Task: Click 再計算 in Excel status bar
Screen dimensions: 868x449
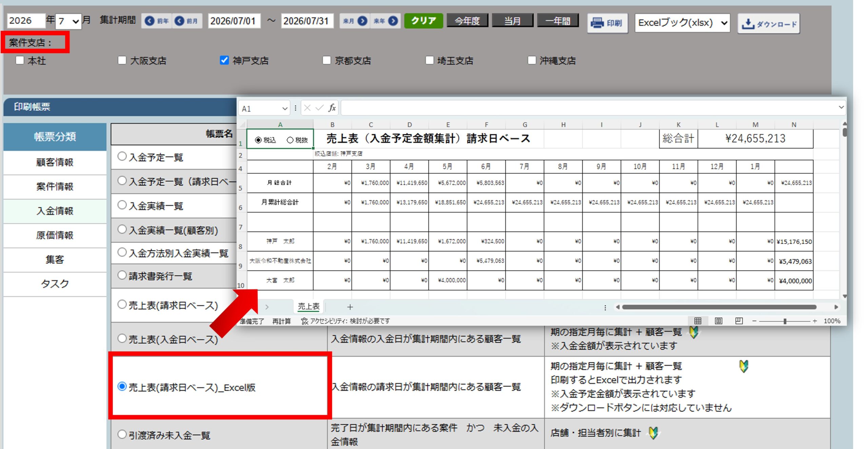Action: tap(281, 321)
